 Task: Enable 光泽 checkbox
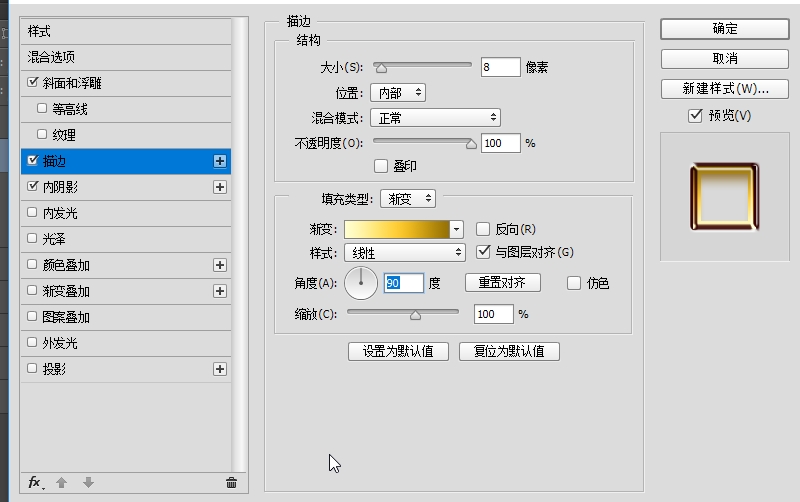(32, 238)
